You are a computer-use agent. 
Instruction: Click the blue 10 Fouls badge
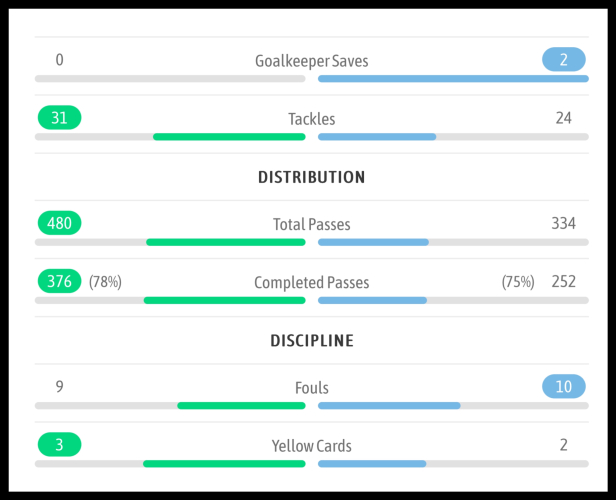(x=564, y=387)
